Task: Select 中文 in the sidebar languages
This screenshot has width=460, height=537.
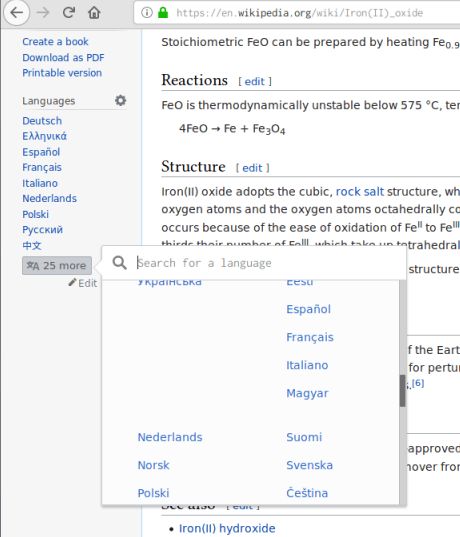Action: (x=32, y=246)
